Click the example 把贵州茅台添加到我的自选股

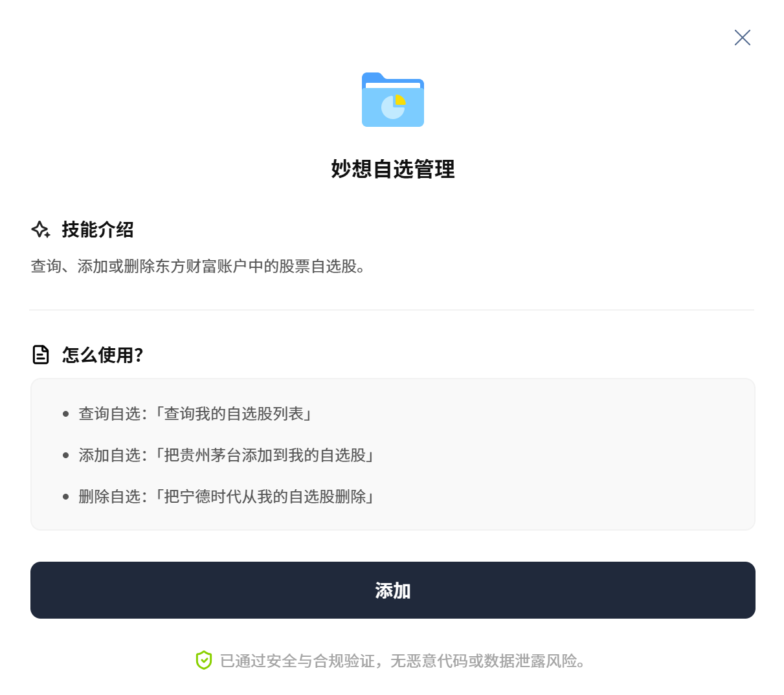click(265, 456)
